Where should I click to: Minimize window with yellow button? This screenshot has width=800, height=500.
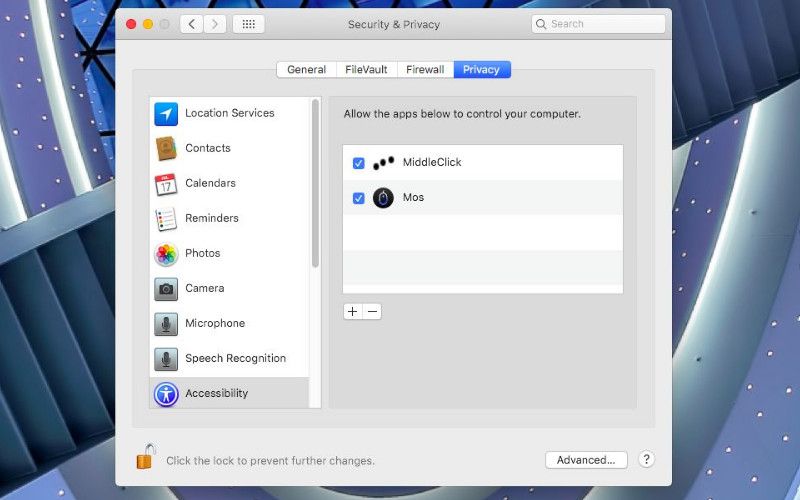point(148,24)
